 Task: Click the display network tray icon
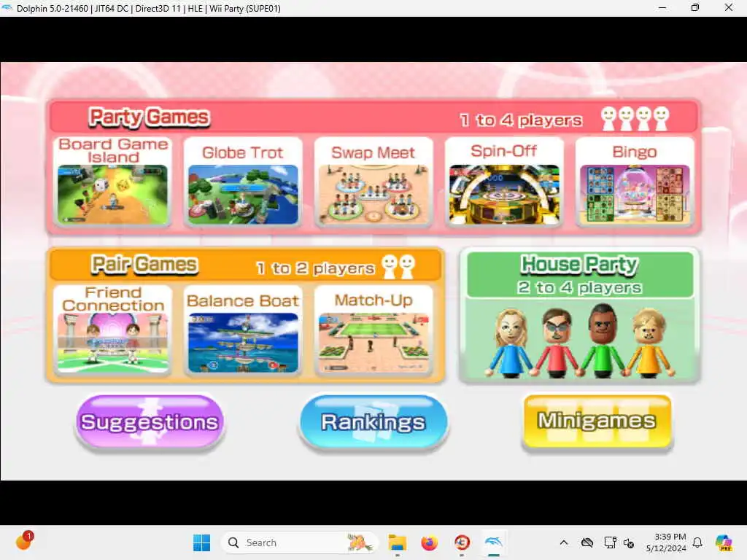click(x=610, y=542)
